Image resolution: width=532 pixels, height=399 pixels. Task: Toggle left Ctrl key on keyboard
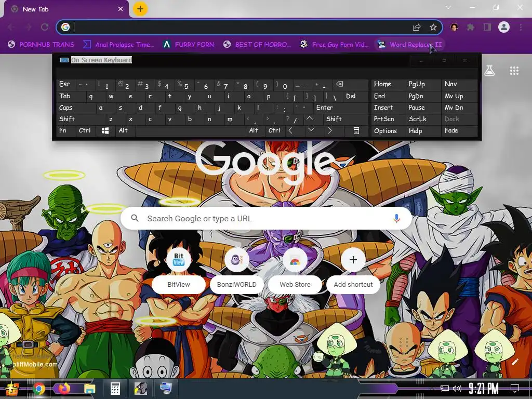(86, 130)
